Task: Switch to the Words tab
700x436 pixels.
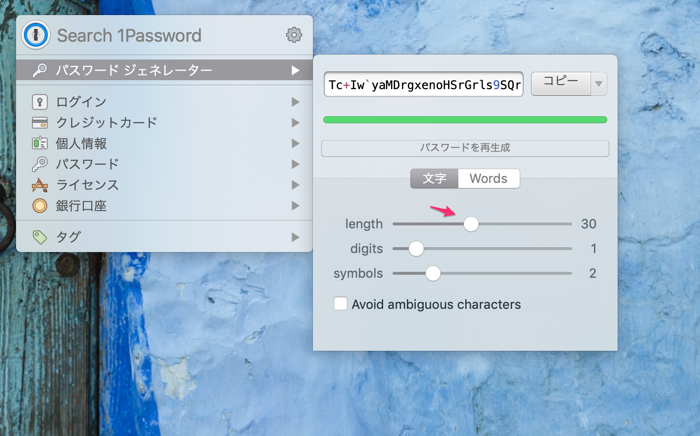Action: (x=489, y=179)
